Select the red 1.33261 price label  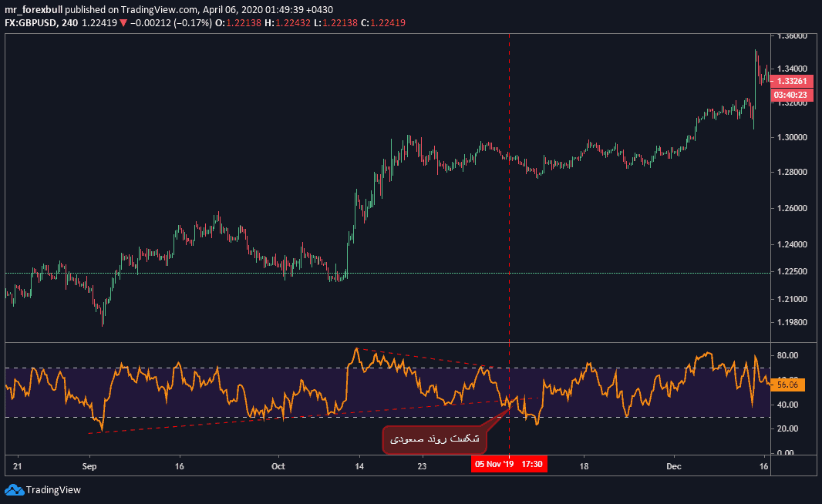[791, 81]
